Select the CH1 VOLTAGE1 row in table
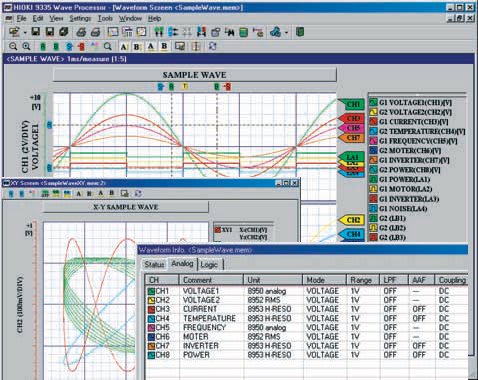This screenshot has width=478, height=380. (x=307, y=291)
